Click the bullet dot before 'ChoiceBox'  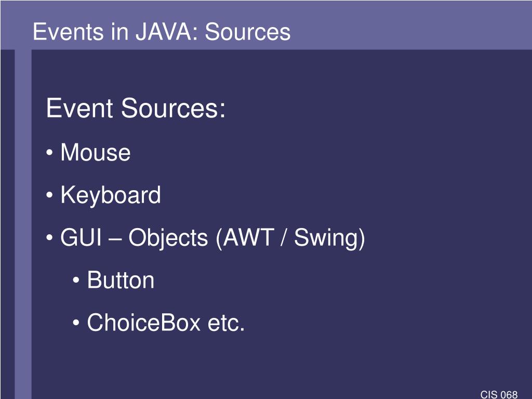click(x=76, y=323)
